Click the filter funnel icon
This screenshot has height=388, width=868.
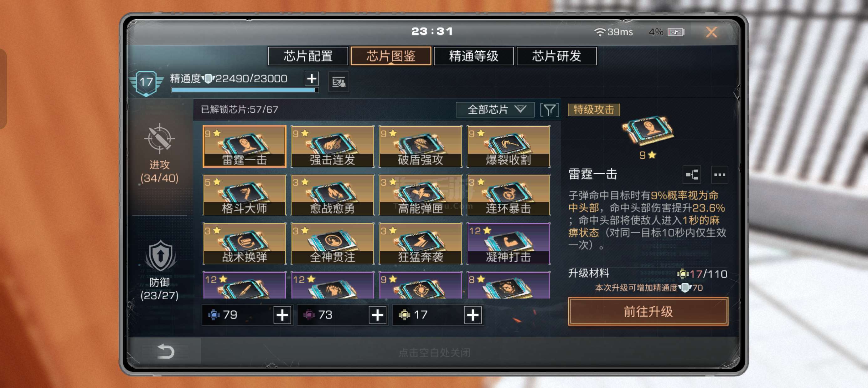[549, 110]
